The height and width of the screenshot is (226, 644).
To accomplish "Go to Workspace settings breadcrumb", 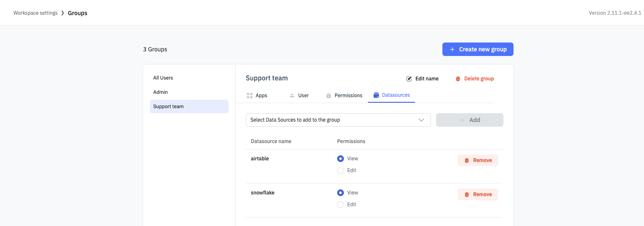I will pos(35,13).
